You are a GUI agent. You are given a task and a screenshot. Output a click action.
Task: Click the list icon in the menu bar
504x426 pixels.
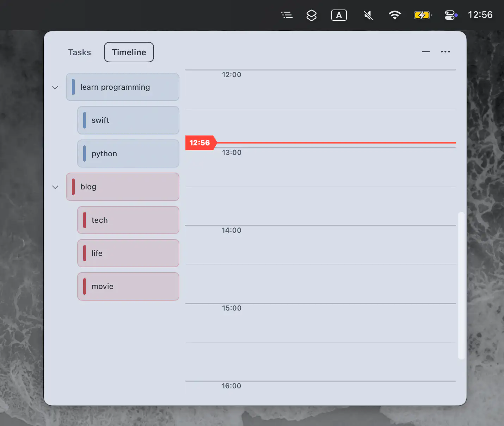pos(287,15)
